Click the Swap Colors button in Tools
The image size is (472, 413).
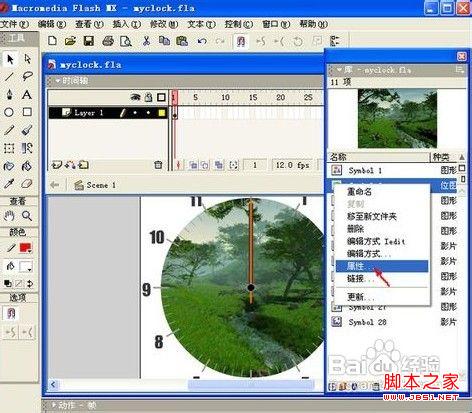(30, 284)
